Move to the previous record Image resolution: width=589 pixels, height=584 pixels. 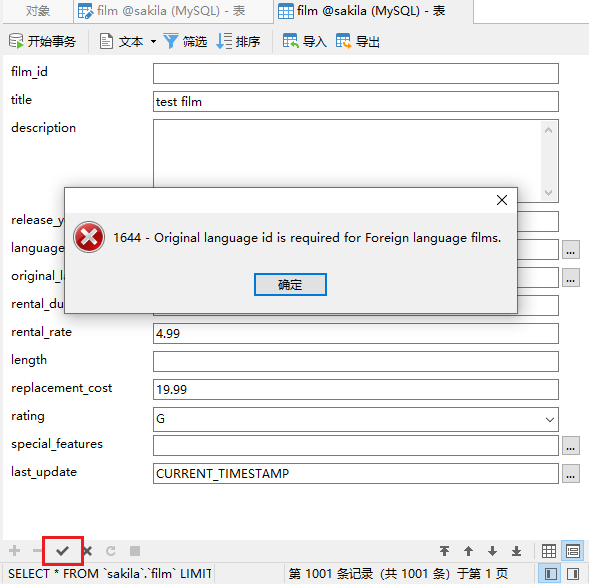click(x=468, y=551)
